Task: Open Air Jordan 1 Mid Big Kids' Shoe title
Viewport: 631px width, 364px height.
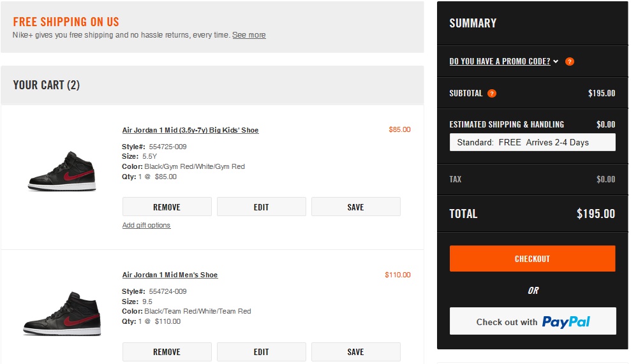Action: point(190,130)
